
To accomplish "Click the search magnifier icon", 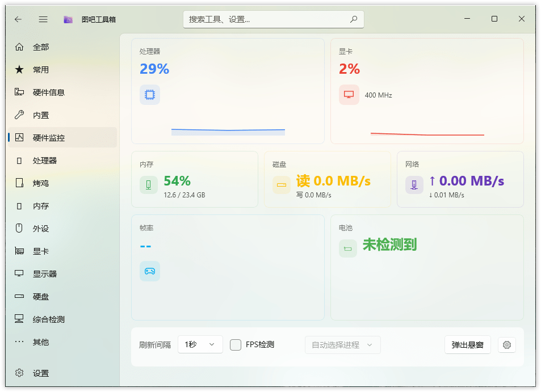I will coord(354,19).
